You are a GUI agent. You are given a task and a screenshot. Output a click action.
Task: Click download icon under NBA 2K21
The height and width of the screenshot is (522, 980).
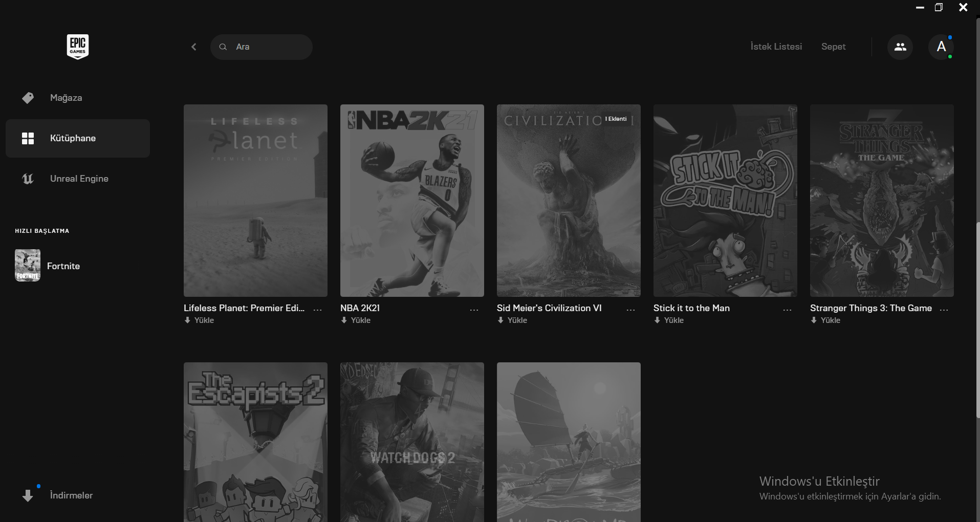pos(344,320)
